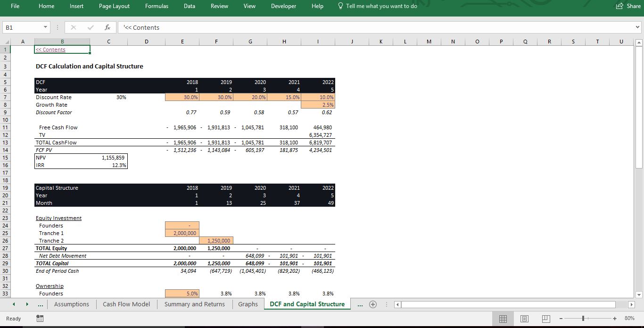Click the zoom out minus button

pos(561,319)
